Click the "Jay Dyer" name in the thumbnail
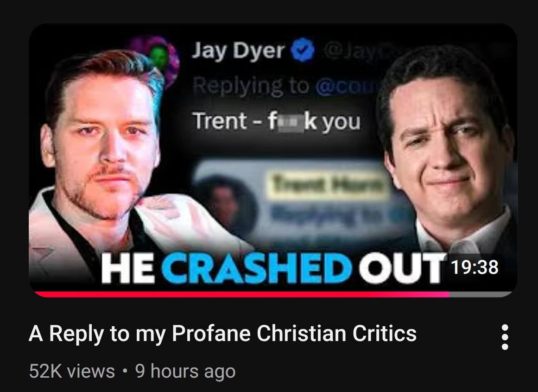Screen dimensions: 538x392 tap(238, 51)
